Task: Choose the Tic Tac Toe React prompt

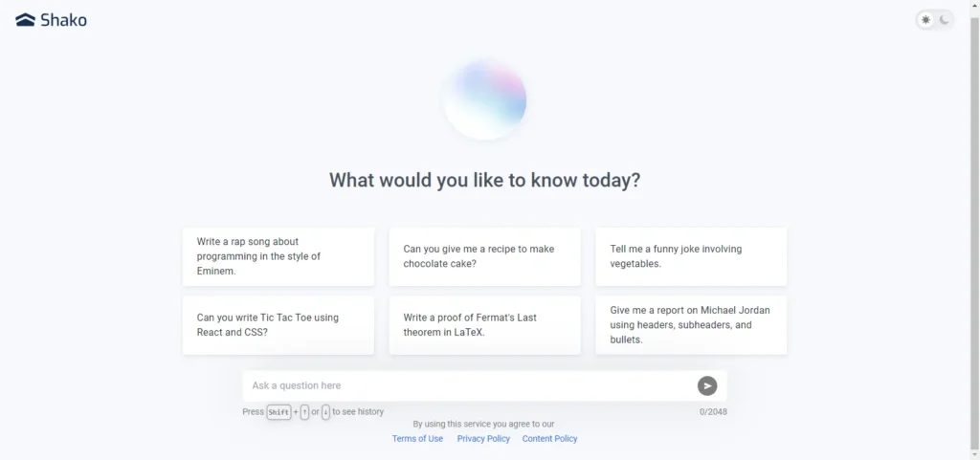Action: (278, 325)
